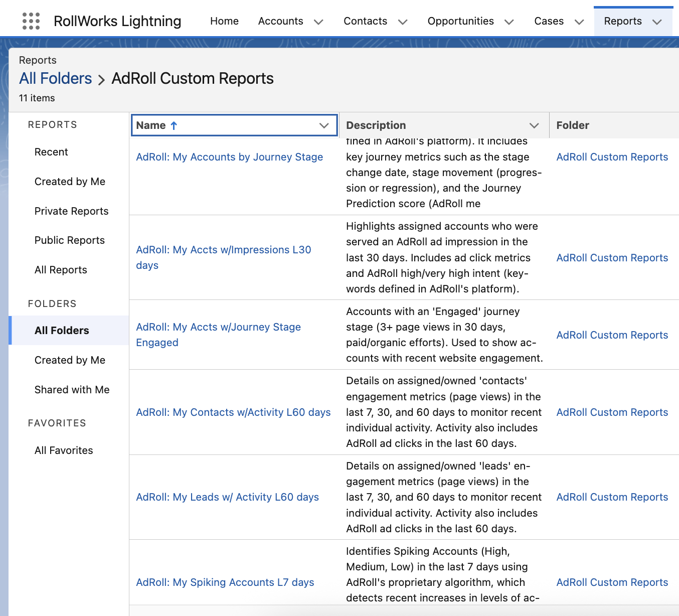
Task: Expand the Contacts tab dropdown chevron
Action: [403, 22]
